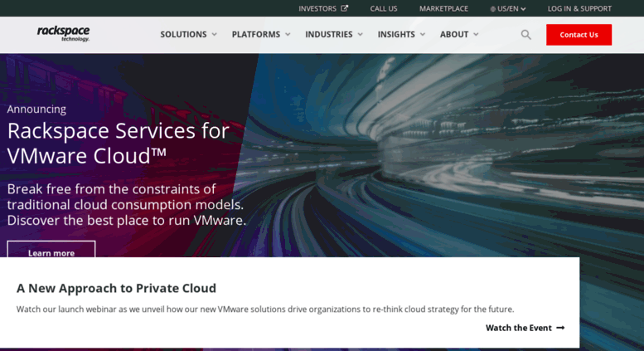The width and height of the screenshot is (644, 351).
Task: Expand the Solutions chevron
Action: (x=215, y=35)
